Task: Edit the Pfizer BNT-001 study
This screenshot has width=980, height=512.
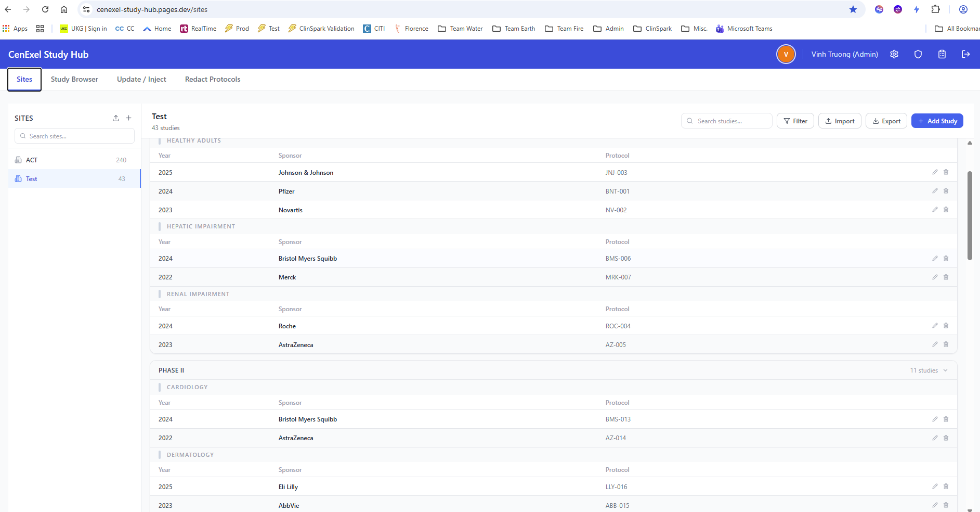Action: 935,191
